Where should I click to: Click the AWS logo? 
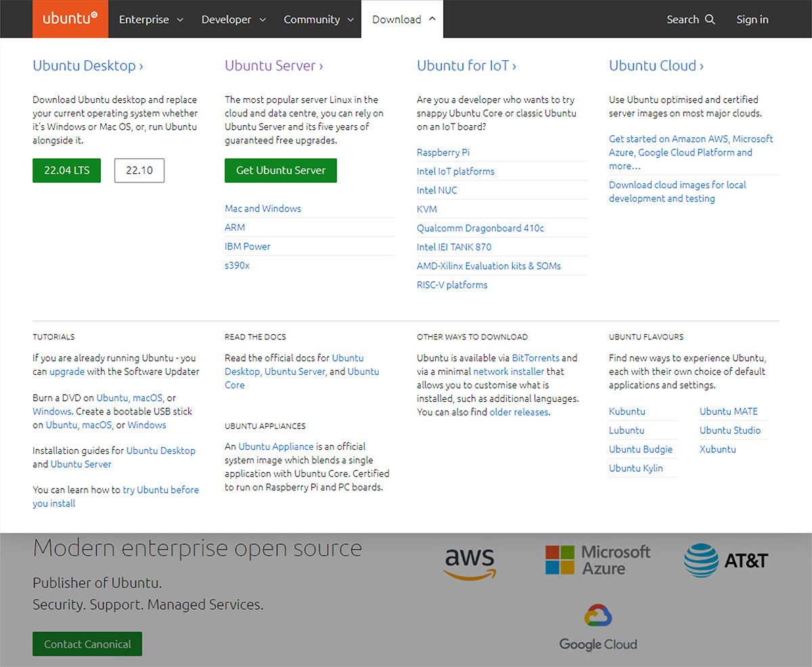pyautogui.click(x=470, y=564)
